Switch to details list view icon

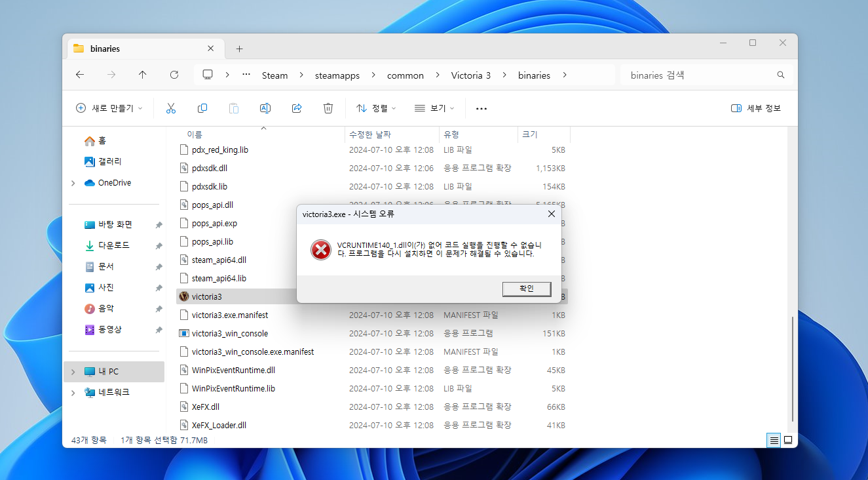(774, 440)
